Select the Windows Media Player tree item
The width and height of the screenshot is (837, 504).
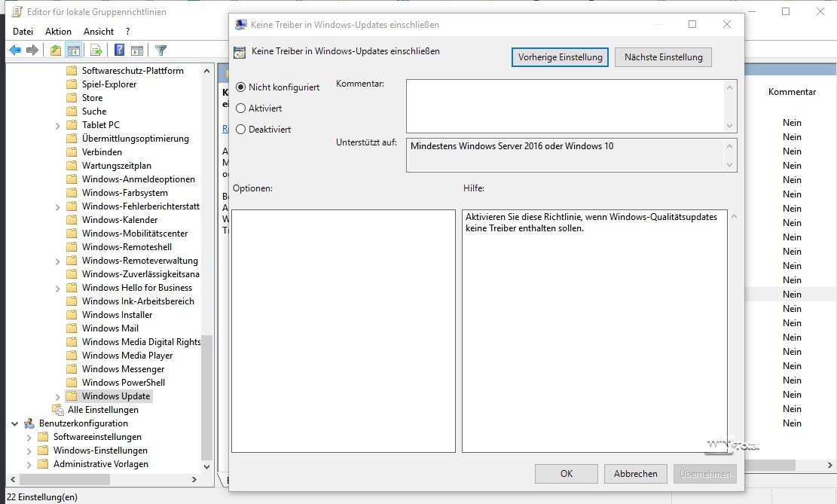point(127,355)
